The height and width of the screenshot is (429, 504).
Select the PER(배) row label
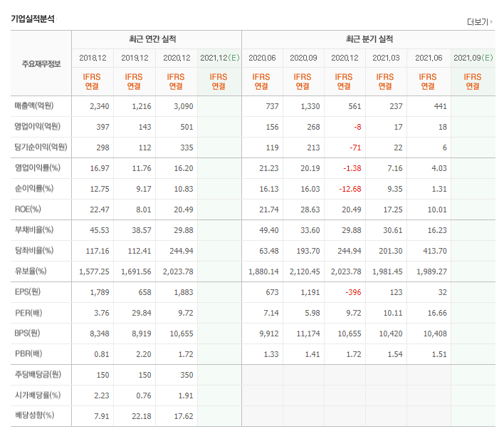28,313
